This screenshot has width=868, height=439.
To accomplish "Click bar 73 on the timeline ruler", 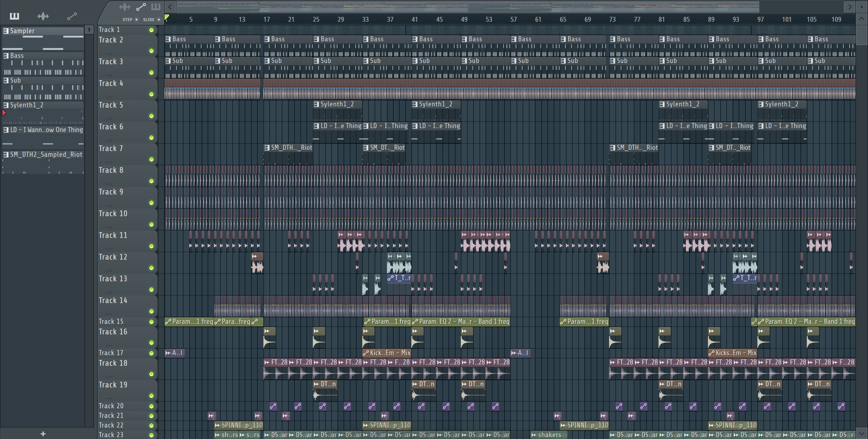I will (x=612, y=20).
